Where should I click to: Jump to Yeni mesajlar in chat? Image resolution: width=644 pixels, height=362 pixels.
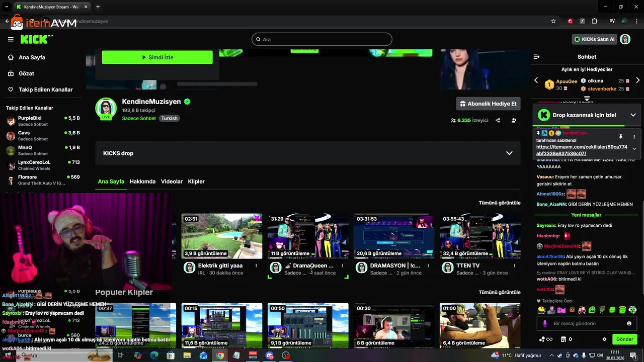(586, 215)
